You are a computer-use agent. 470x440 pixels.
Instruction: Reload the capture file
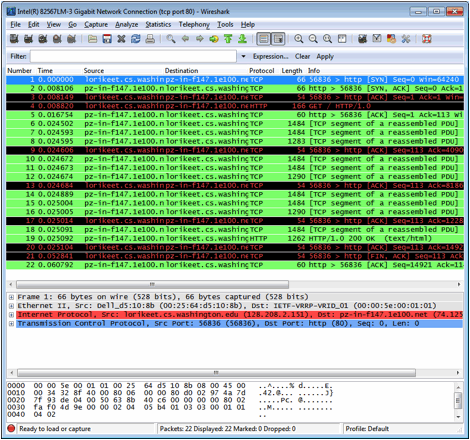click(135, 39)
